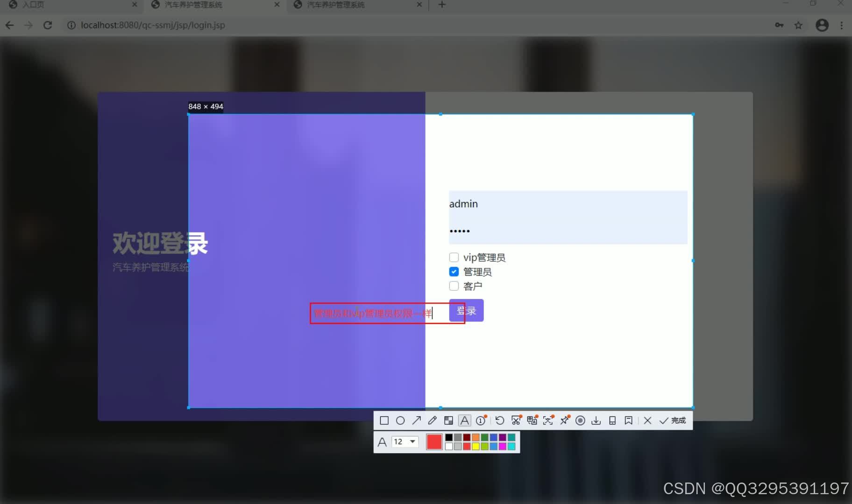Image resolution: width=852 pixels, height=504 pixels.
Task: Open the screenshot translate tool
Action: pyautogui.click(x=532, y=420)
